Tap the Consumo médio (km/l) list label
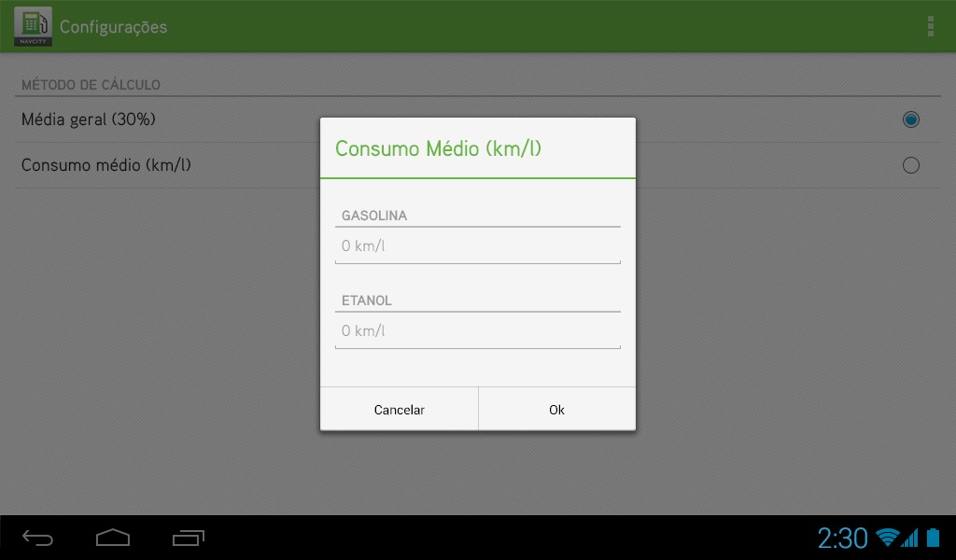The width and height of the screenshot is (956, 560). tap(106, 165)
